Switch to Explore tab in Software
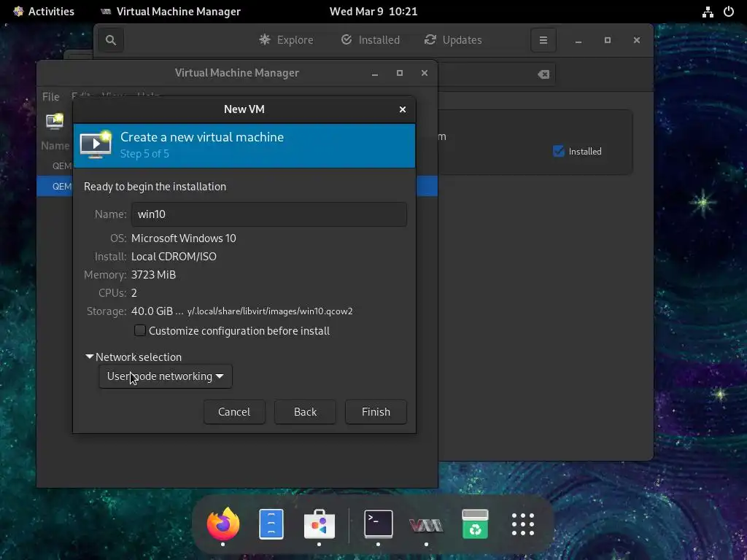The image size is (747, 560). click(286, 40)
